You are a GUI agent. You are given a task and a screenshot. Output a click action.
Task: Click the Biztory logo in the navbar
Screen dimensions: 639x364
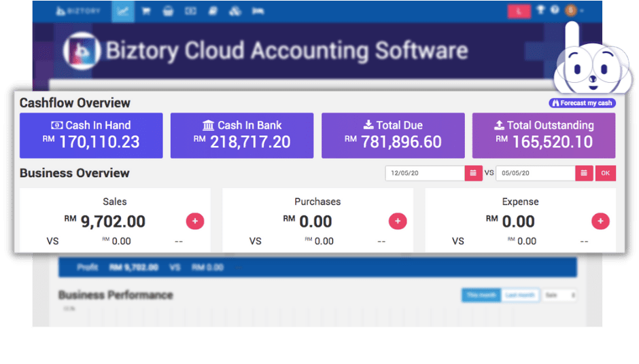(x=78, y=11)
